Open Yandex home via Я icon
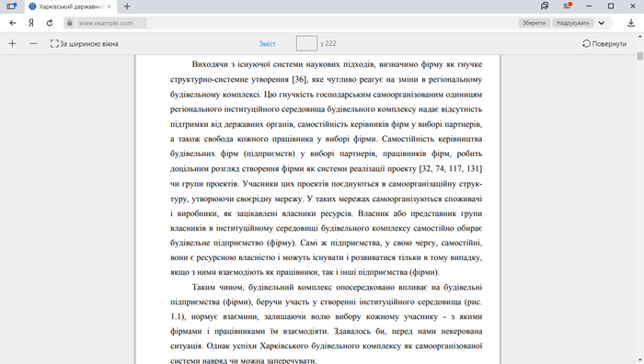The image size is (644, 364). 31,23
